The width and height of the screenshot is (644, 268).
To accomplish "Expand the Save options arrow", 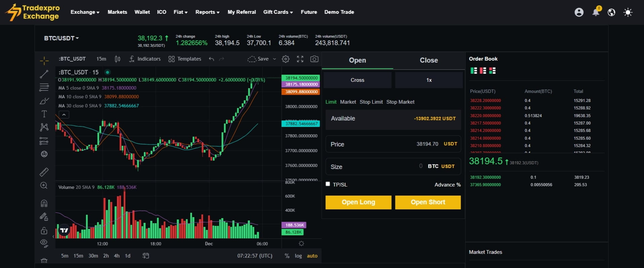I will [274, 59].
